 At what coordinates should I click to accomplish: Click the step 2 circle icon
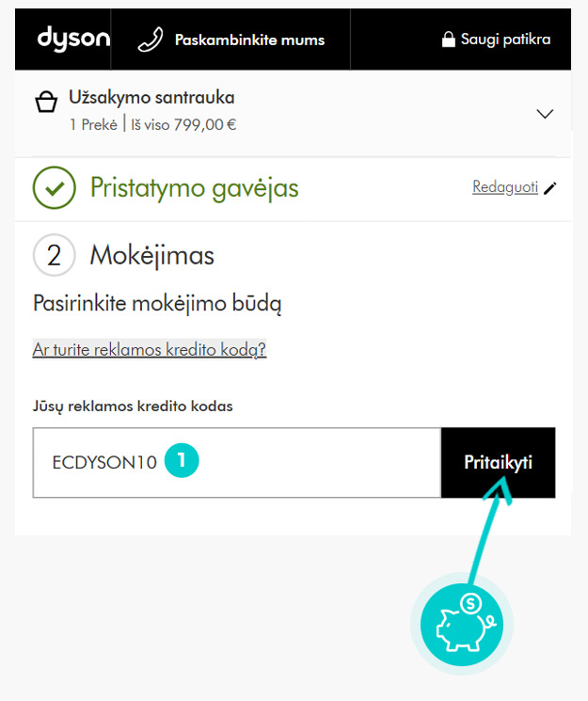(55, 255)
